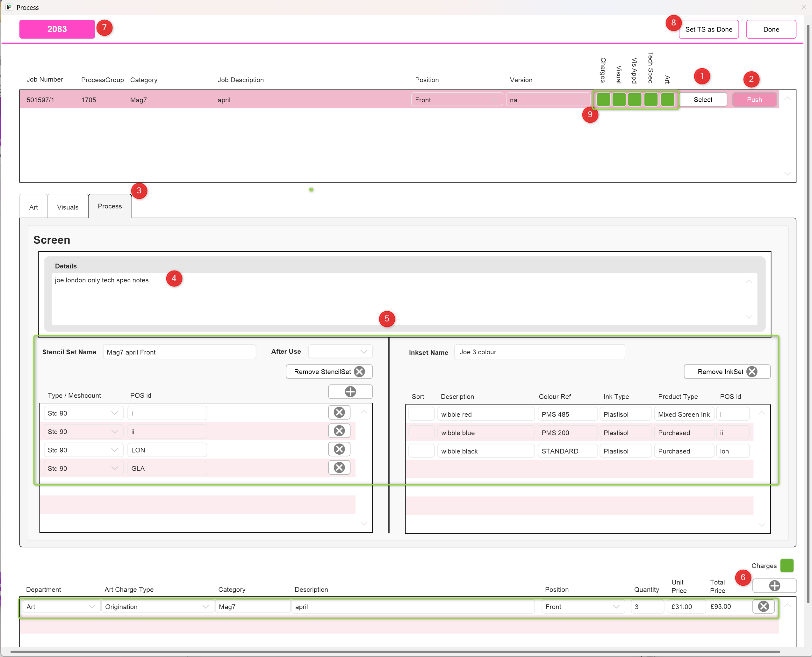Delete the stencil row with POS id i
The image size is (812, 657).
(339, 412)
